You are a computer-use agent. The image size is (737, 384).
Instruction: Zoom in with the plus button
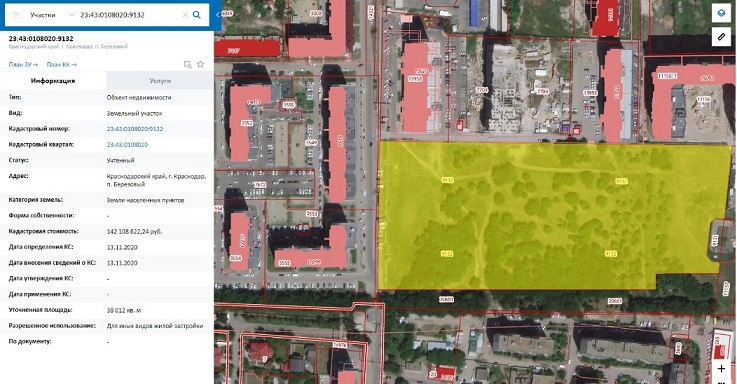point(721,369)
